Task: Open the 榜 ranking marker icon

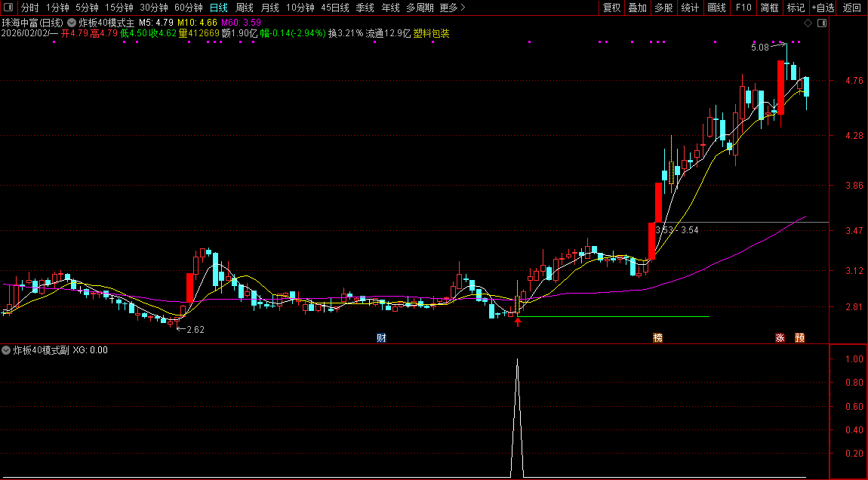Action: (x=657, y=337)
